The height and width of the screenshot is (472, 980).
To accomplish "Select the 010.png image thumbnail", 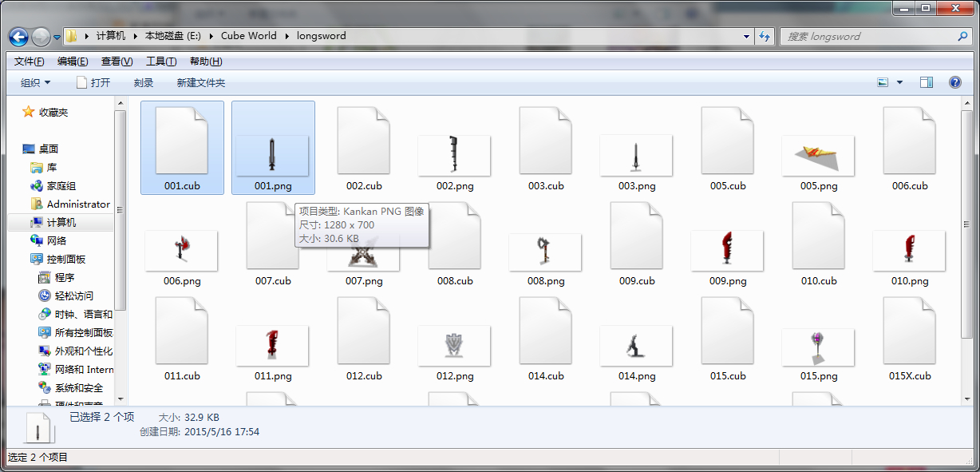I will tap(910, 250).
